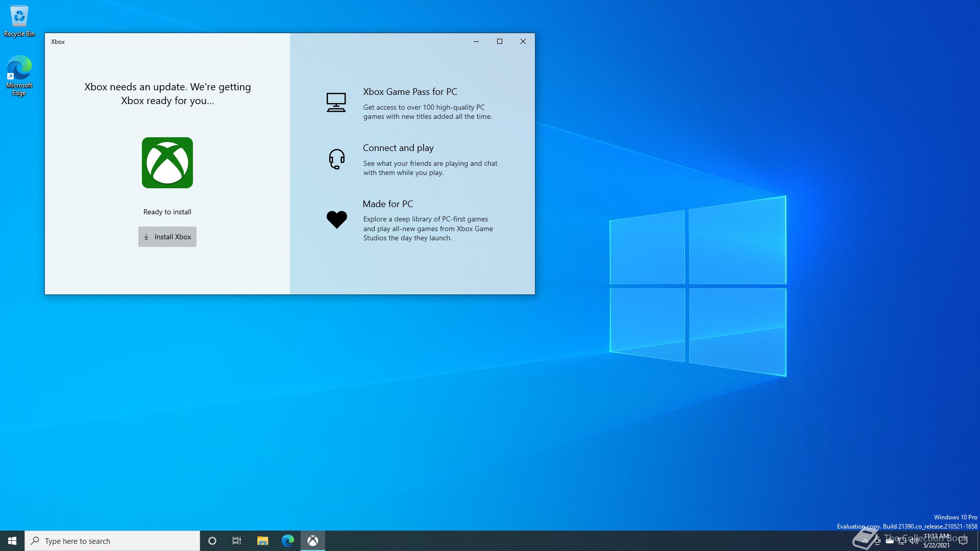Open the Windows Start menu
Image resolution: width=980 pixels, height=551 pixels.
[x=12, y=541]
